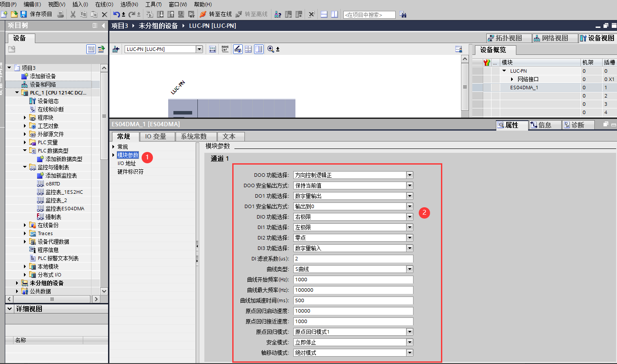Click the undo arrow in the toolbar
The height and width of the screenshot is (364, 617).
(x=116, y=14)
